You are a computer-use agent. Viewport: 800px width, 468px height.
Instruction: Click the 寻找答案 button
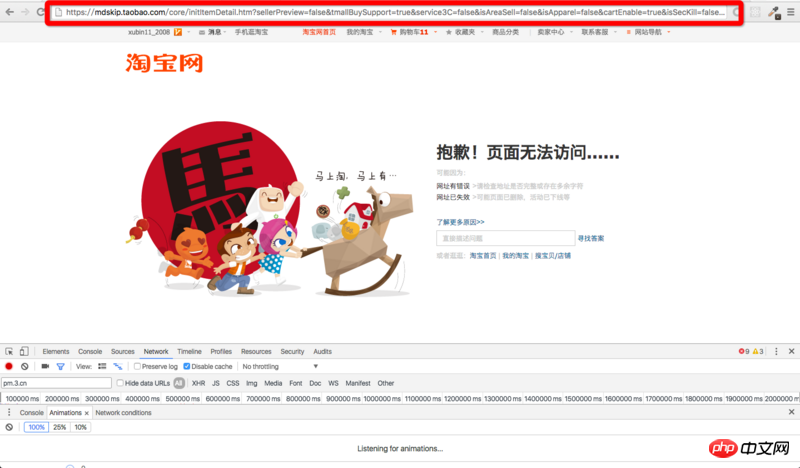click(591, 238)
